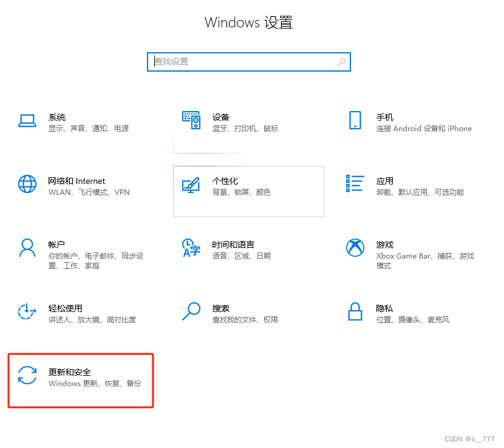
Task: Click the 轻松使用 dashed clock icon
Action: [27, 311]
